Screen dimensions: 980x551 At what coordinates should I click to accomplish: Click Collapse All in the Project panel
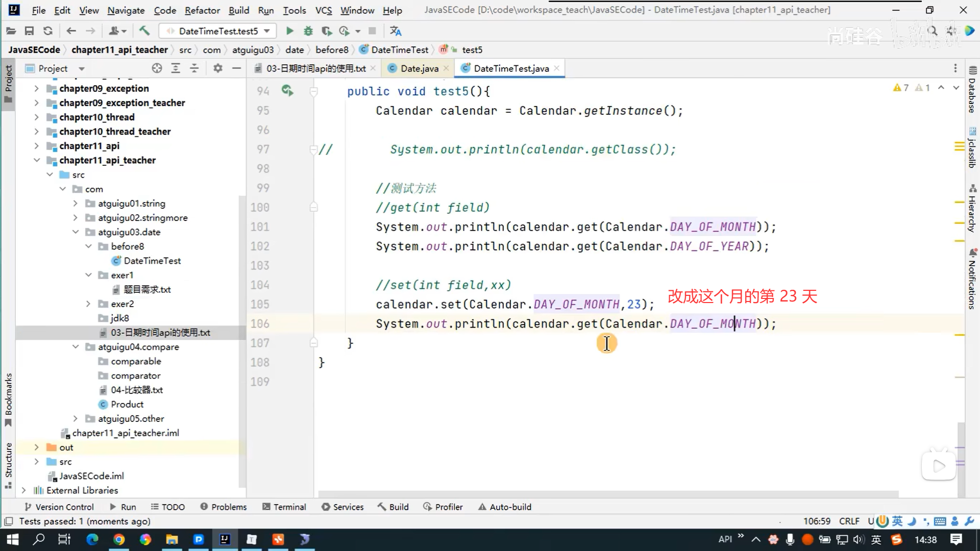194,68
